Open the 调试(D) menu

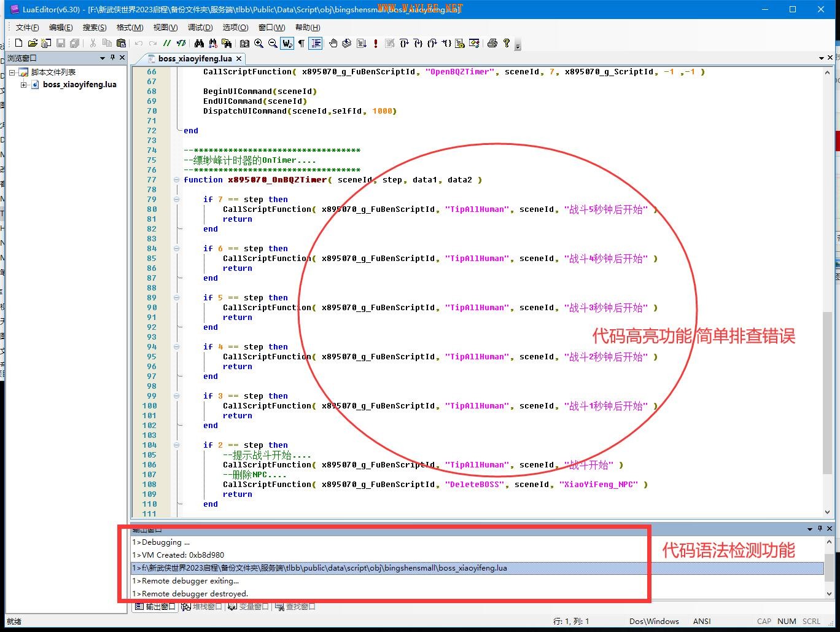click(200, 28)
